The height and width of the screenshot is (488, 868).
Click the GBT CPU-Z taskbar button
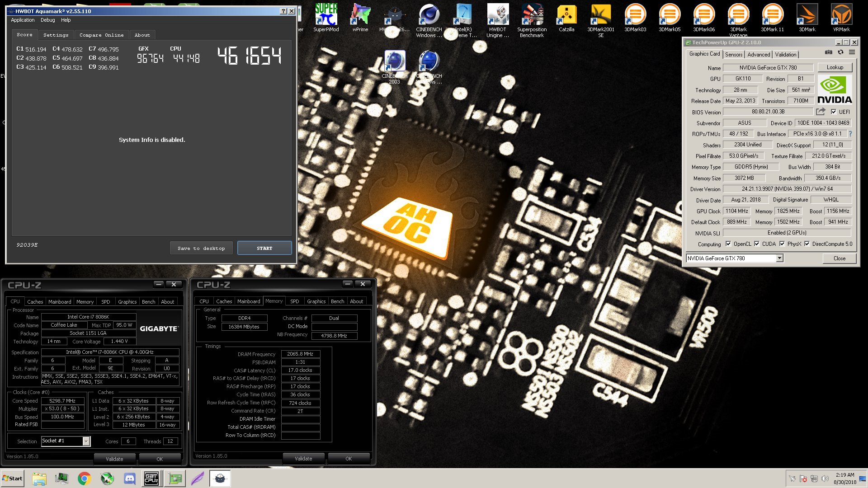[151, 479]
